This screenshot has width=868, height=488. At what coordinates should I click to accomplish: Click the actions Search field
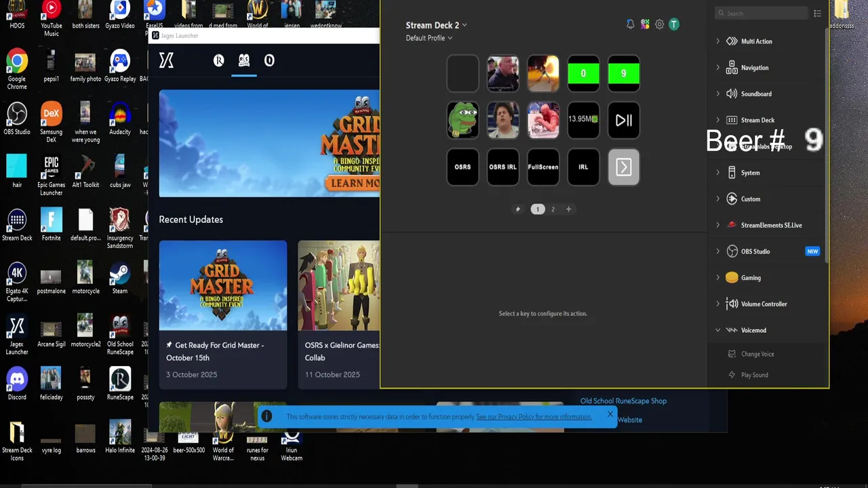[762, 14]
